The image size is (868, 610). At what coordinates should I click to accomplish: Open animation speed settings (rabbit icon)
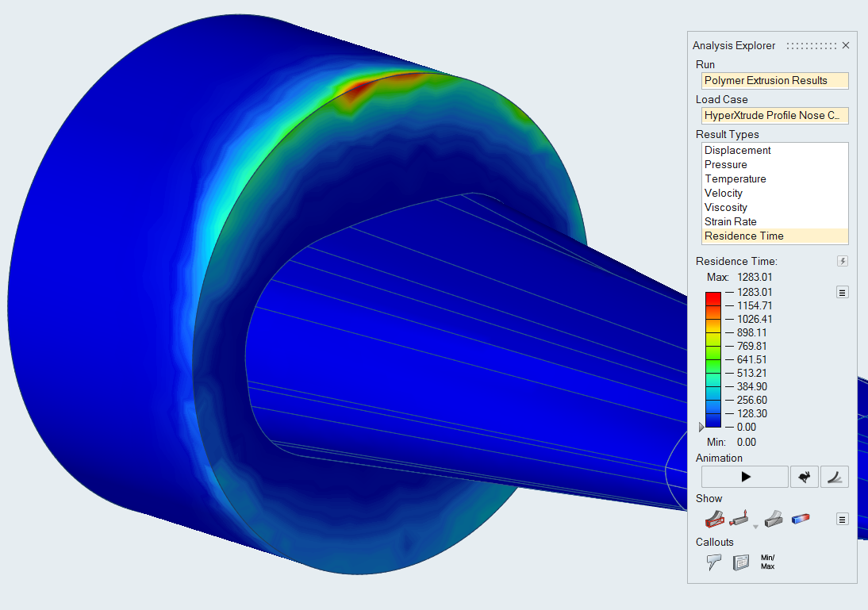804,477
